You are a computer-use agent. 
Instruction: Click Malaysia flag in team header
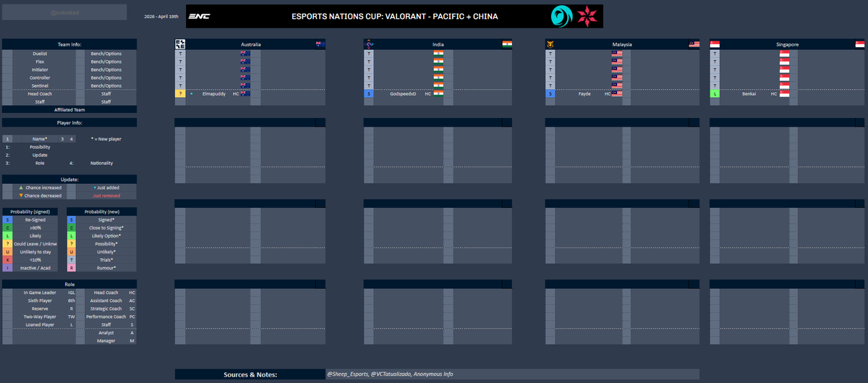694,44
